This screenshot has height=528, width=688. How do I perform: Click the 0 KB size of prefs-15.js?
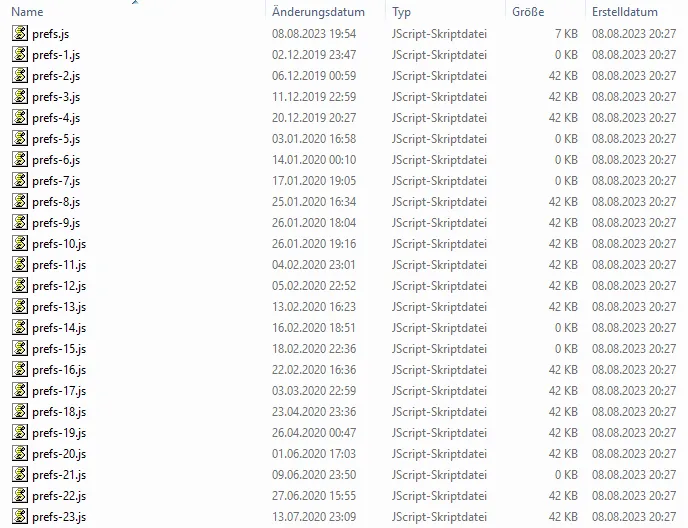tap(566, 349)
